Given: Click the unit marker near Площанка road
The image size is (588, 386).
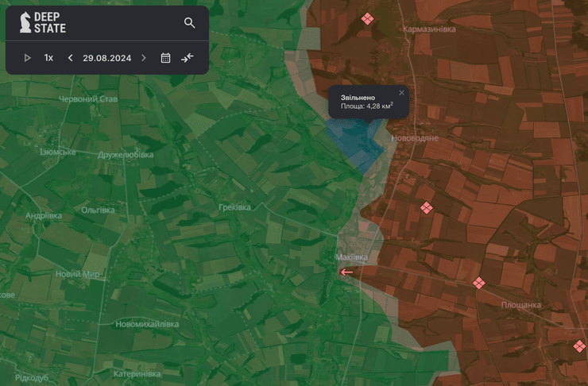Looking at the screenshot, I should tap(478, 283).
